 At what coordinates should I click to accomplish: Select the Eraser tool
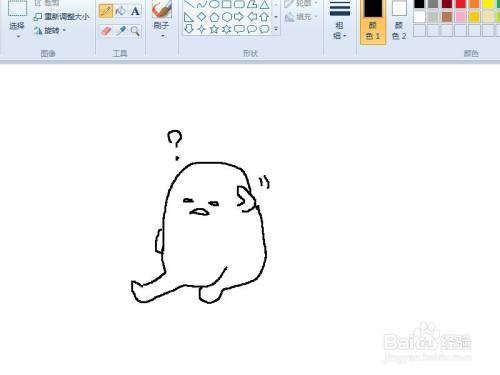point(106,31)
